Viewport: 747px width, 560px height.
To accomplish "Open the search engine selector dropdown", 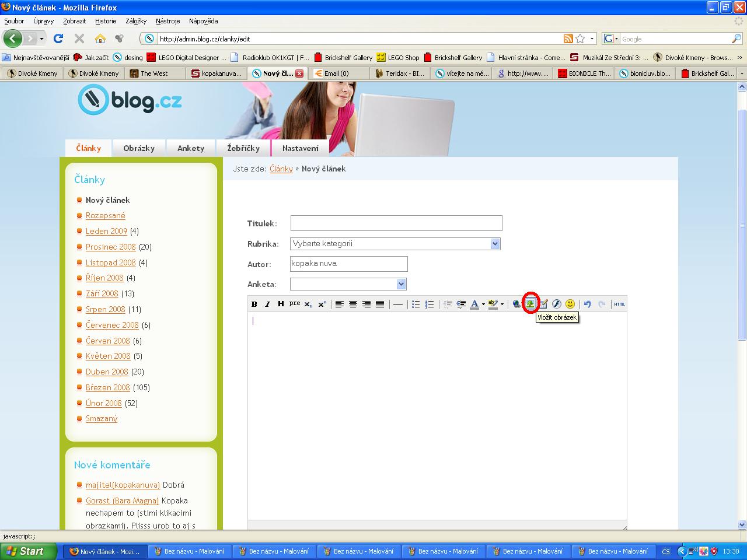I will coord(611,38).
